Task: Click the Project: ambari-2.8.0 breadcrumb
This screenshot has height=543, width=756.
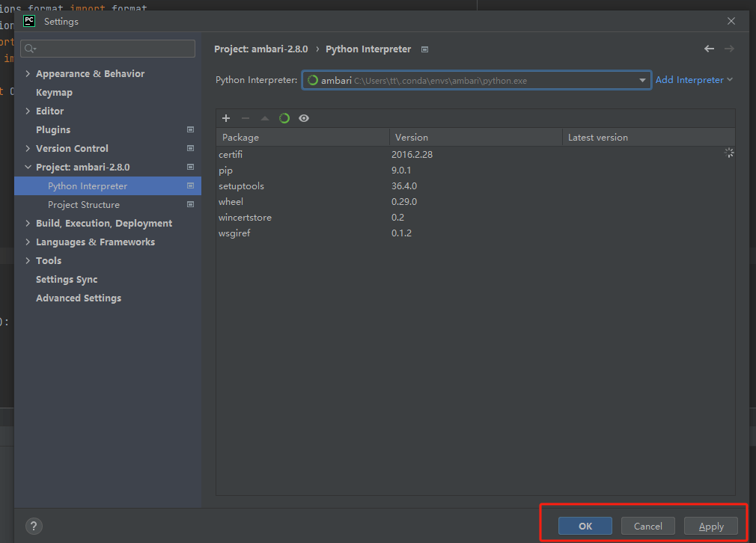Action: (260, 49)
